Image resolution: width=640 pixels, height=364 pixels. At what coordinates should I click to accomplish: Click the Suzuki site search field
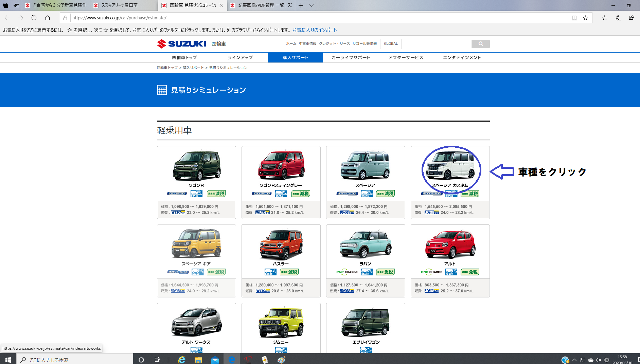click(x=438, y=44)
